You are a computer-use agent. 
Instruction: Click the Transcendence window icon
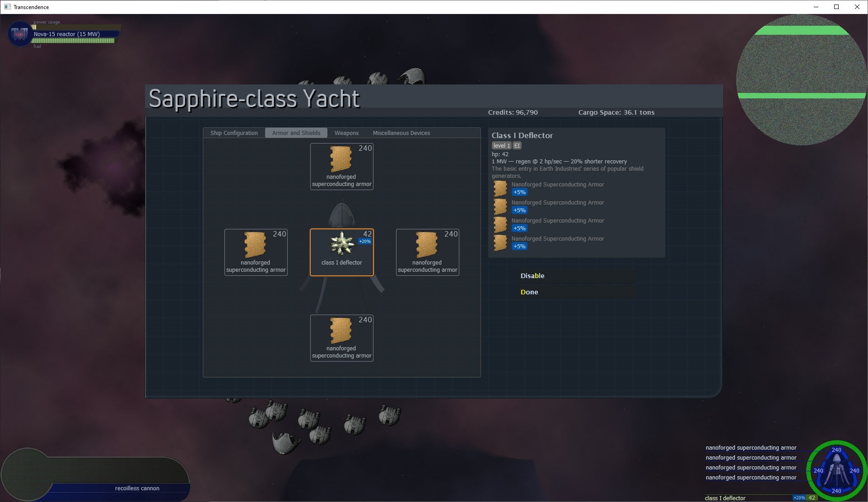[7, 7]
